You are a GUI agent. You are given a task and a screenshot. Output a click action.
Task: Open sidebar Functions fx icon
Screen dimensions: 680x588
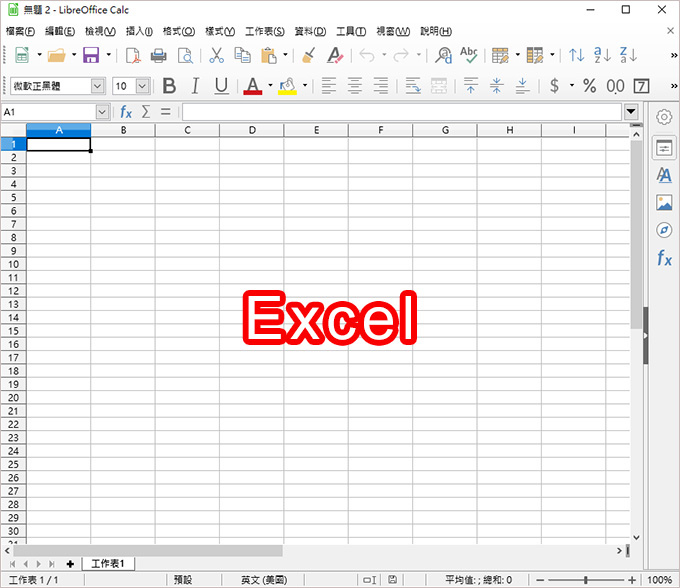(664, 258)
